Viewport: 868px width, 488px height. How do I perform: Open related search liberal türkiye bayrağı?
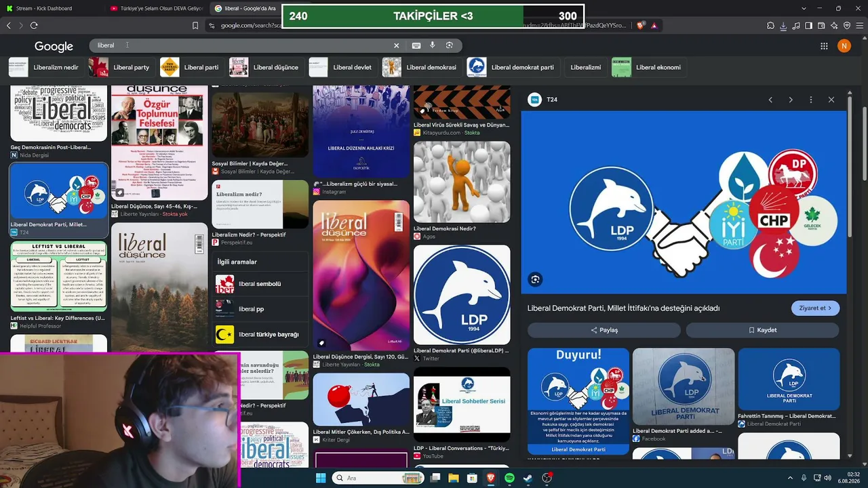pos(260,334)
